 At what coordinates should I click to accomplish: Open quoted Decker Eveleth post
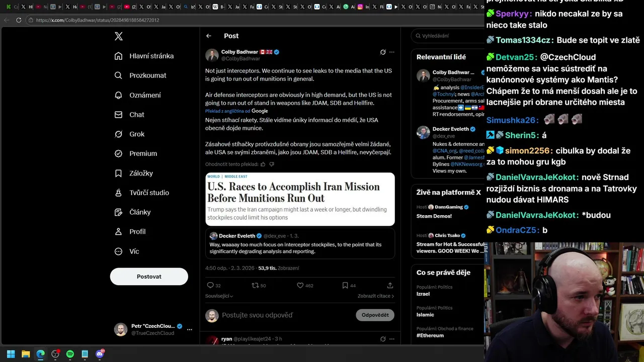pos(300,244)
